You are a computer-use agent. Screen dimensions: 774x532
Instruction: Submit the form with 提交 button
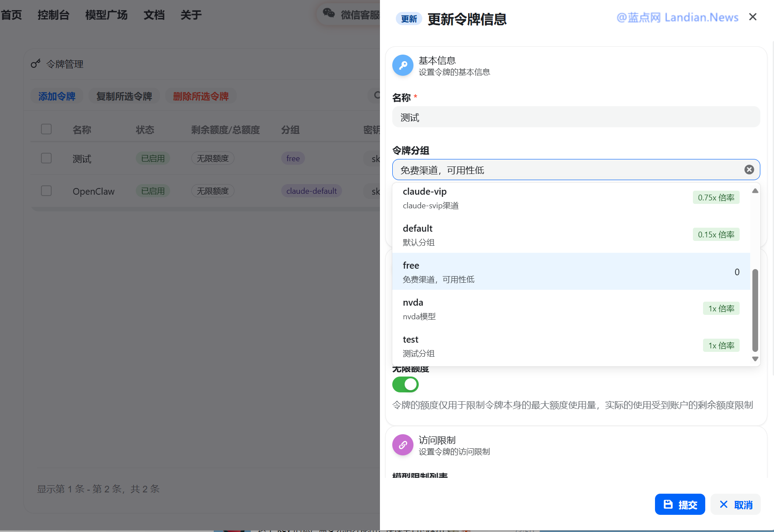point(680,504)
